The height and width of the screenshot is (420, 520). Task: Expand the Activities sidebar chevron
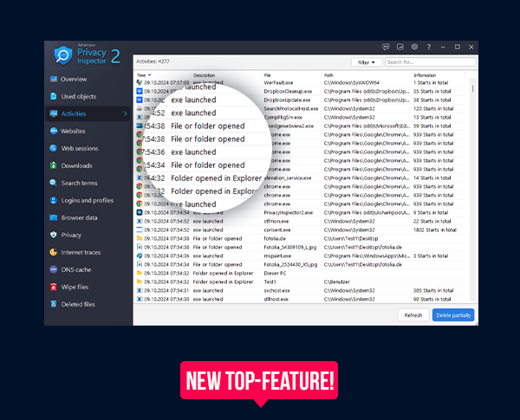coord(125,113)
